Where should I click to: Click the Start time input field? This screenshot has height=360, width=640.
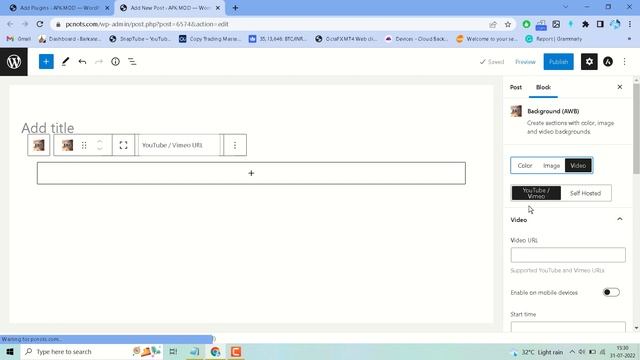[x=568, y=327]
